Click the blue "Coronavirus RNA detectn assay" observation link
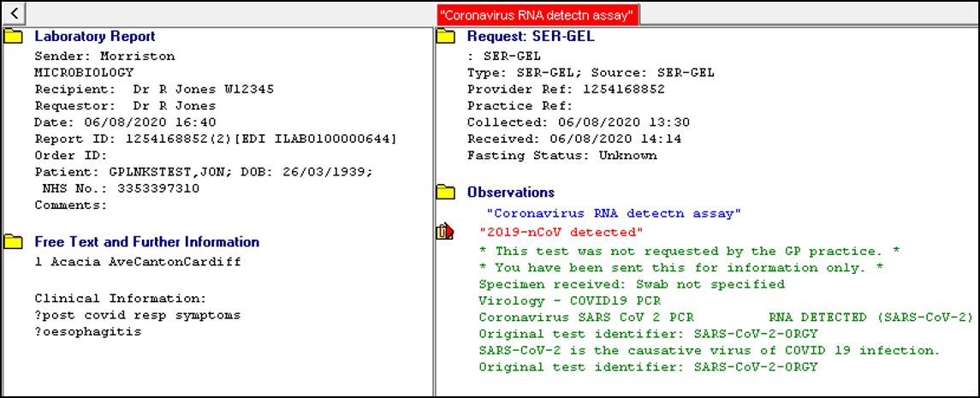The image size is (980, 398). point(613,214)
